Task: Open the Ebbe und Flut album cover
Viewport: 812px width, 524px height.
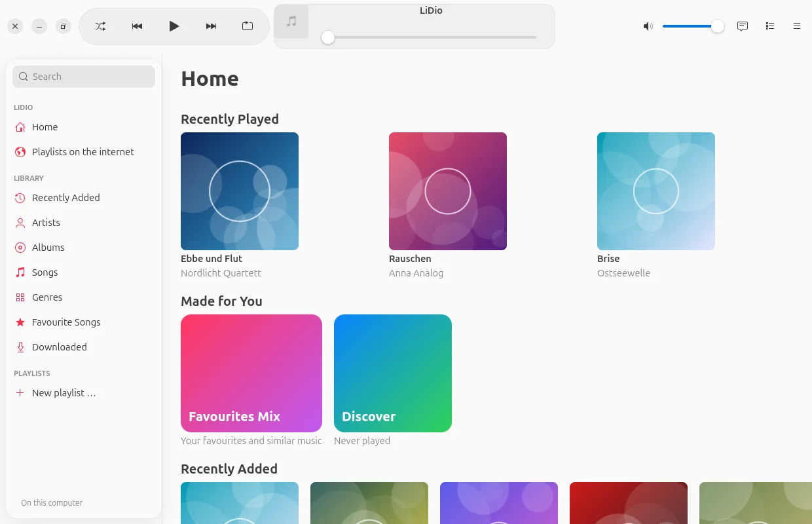Action: pos(240,191)
